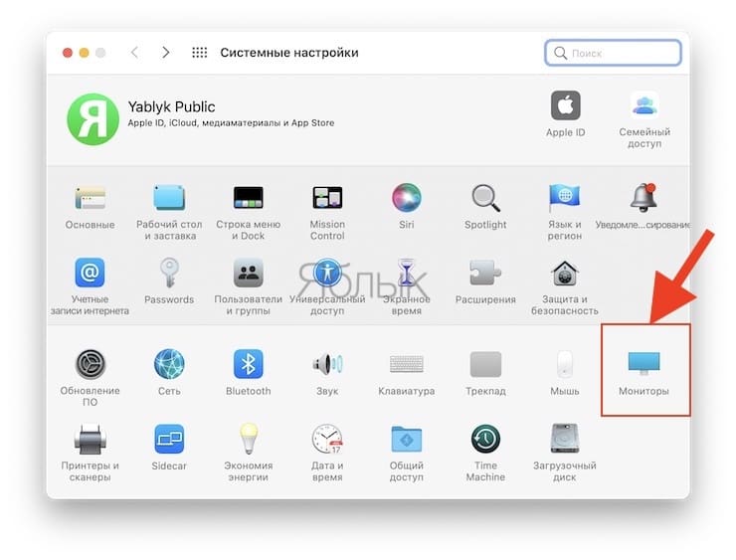The width and height of the screenshot is (736, 560).
Task: Open Spotlight preferences
Action: 485,198
